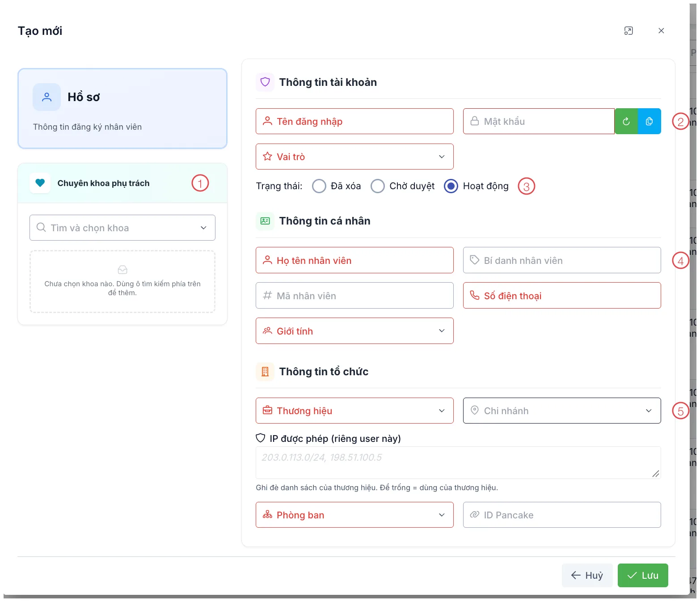Open the Giới tính dropdown
Viewport: 700px width, 602px height.
354,331
